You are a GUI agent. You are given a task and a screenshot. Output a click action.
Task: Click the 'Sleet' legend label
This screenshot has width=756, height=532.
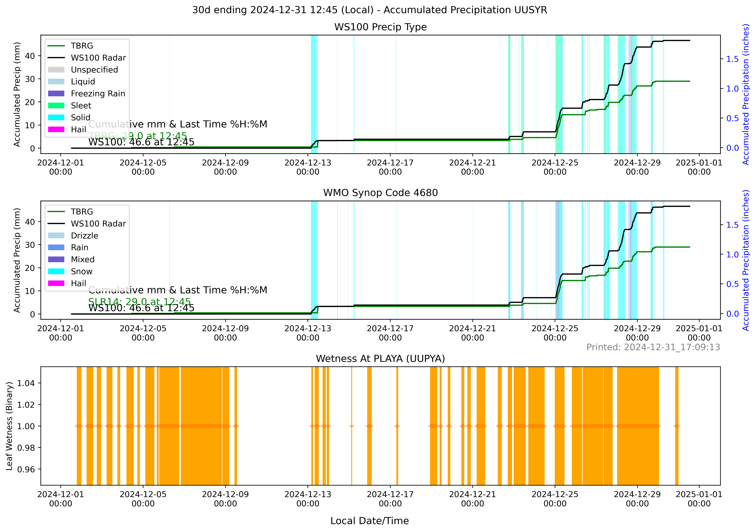coord(81,106)
